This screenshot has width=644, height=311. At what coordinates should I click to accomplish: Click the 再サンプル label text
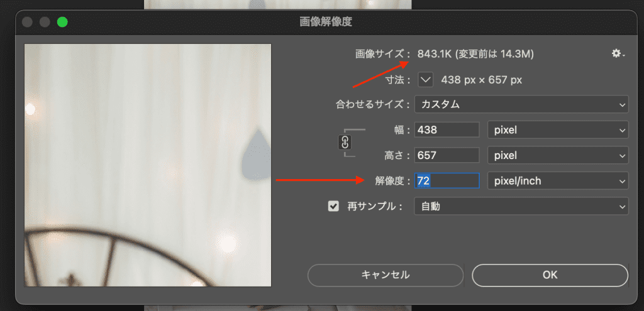click(x=375, y=206)
